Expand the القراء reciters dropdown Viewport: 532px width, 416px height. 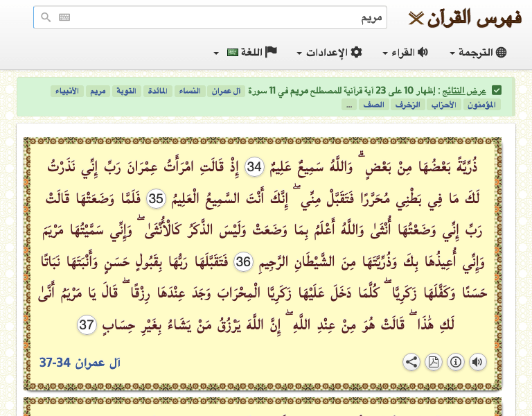pos(405,52)
